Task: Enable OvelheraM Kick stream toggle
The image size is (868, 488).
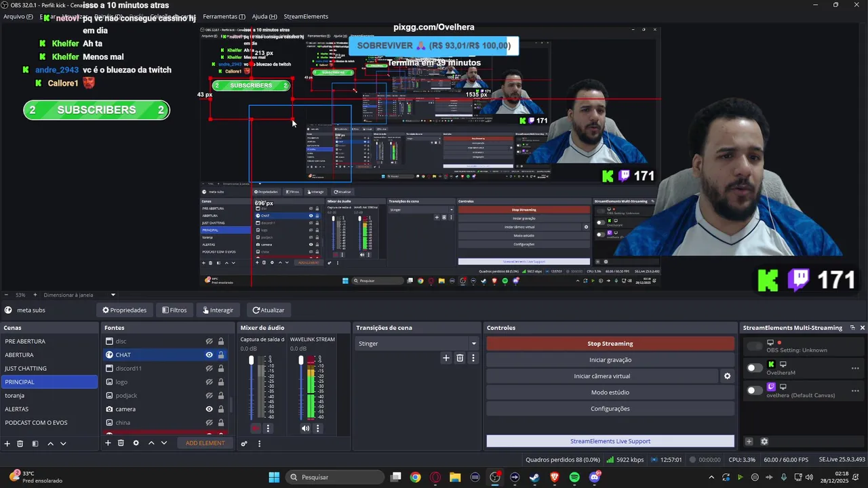Action: pyautogui.click(x=754, y=368)
